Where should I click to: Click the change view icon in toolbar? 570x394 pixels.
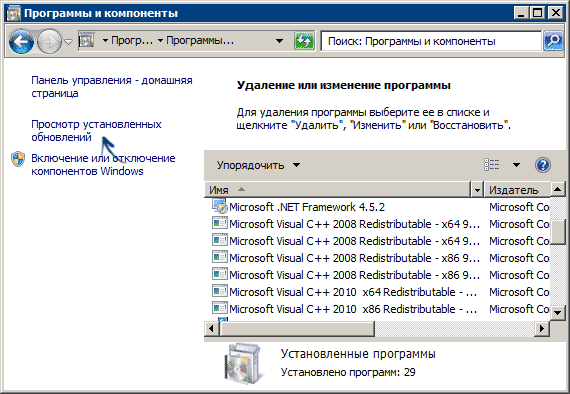coord(491,165)
